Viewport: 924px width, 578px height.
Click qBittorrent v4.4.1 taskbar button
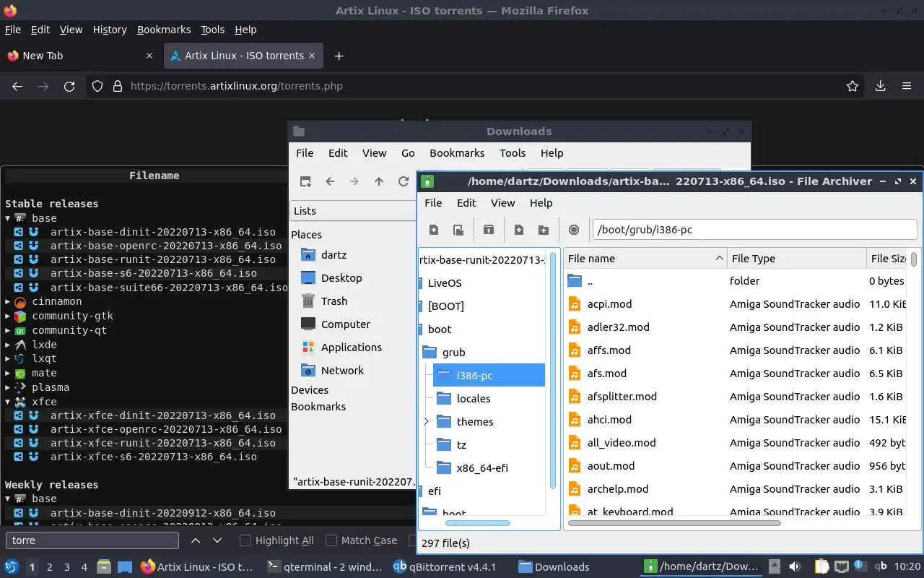click(445, 567)
